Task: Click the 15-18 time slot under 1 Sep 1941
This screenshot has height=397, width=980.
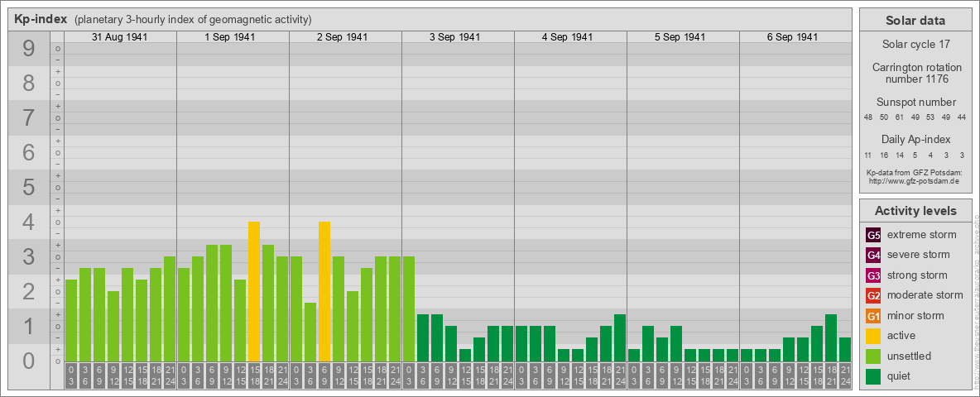Action: pos(254,374)
